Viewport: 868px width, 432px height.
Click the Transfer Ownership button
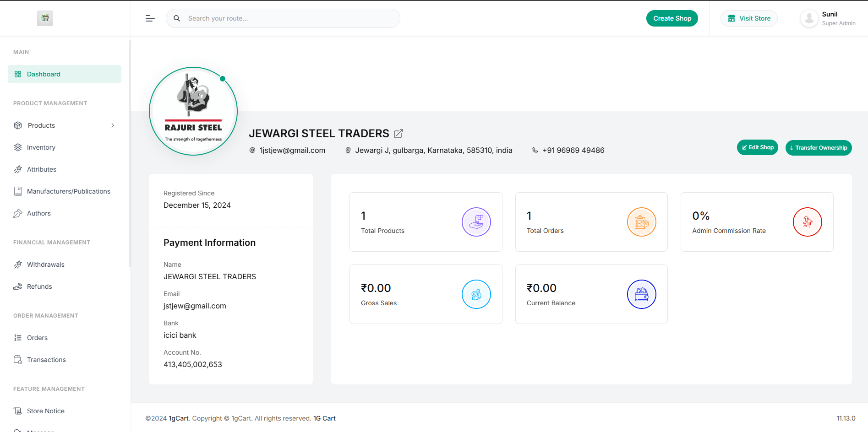[819, 148]
